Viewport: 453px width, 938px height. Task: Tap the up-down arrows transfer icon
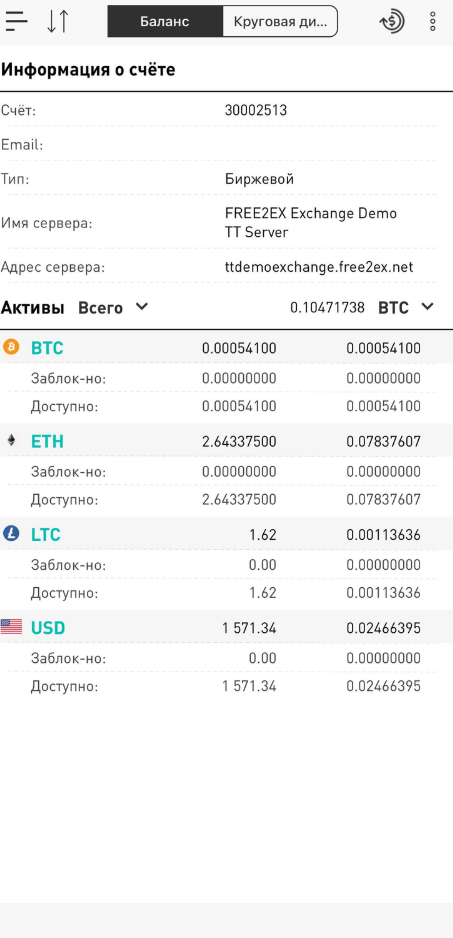tap(58, 22)
